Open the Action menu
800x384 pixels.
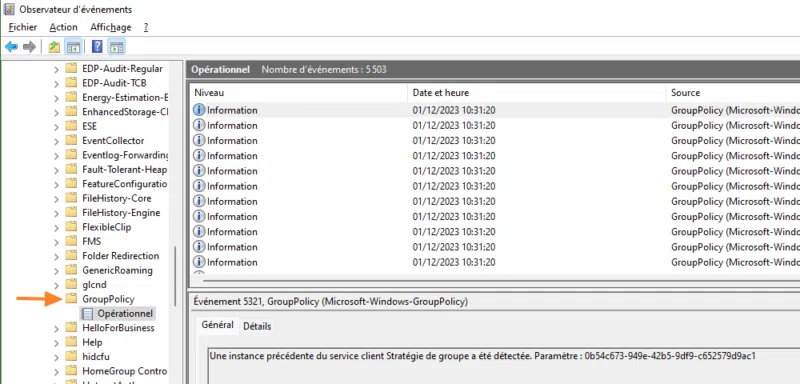(63, 28)
